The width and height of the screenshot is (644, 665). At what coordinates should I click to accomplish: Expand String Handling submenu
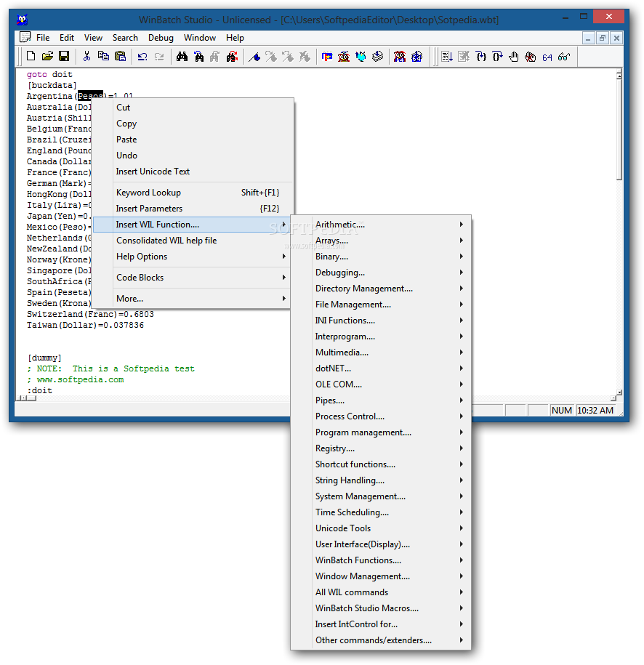pyautogui.click(x=381, y=480)
